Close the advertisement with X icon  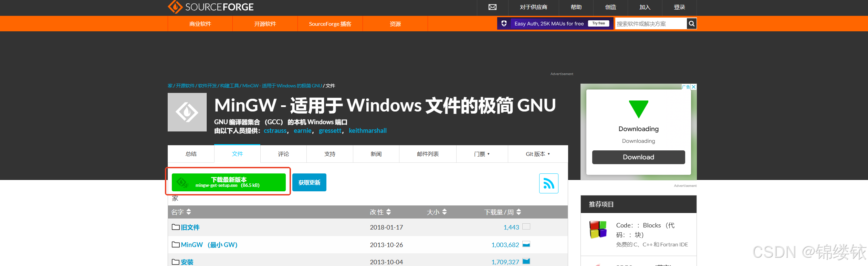[694, 87]
